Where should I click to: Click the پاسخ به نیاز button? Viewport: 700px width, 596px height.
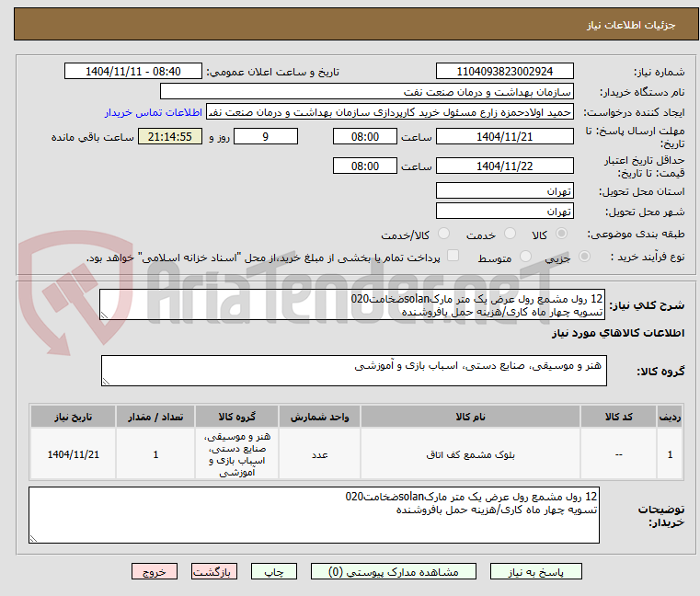(535, 571)
